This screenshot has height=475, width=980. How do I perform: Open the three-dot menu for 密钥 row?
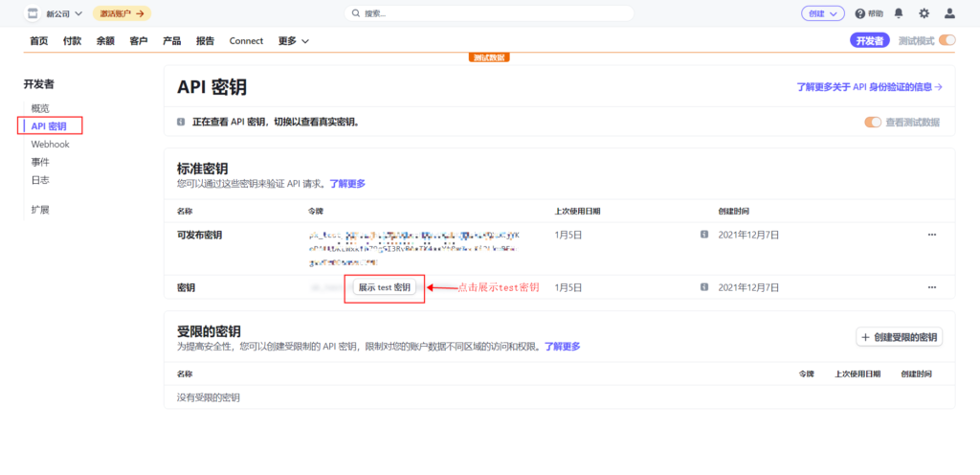pyautogui.click(x=931, y=287)
